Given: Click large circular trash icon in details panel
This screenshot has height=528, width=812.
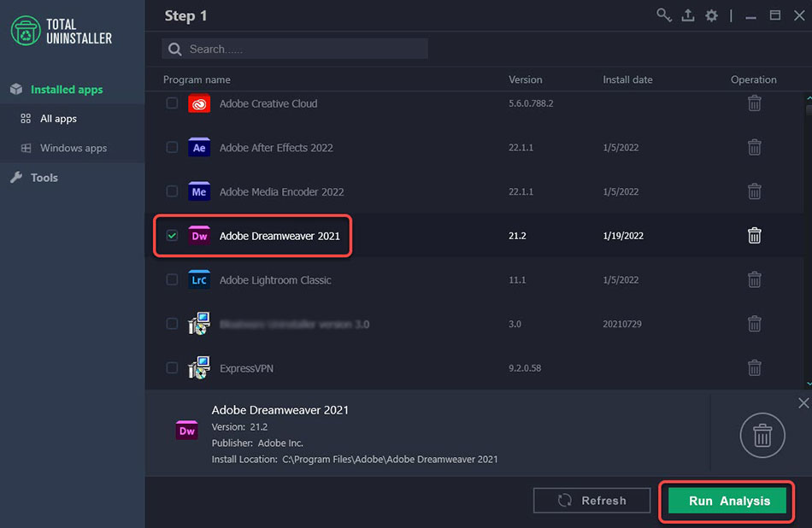Looking at the screenshot, I should click(x=762, y=435).
